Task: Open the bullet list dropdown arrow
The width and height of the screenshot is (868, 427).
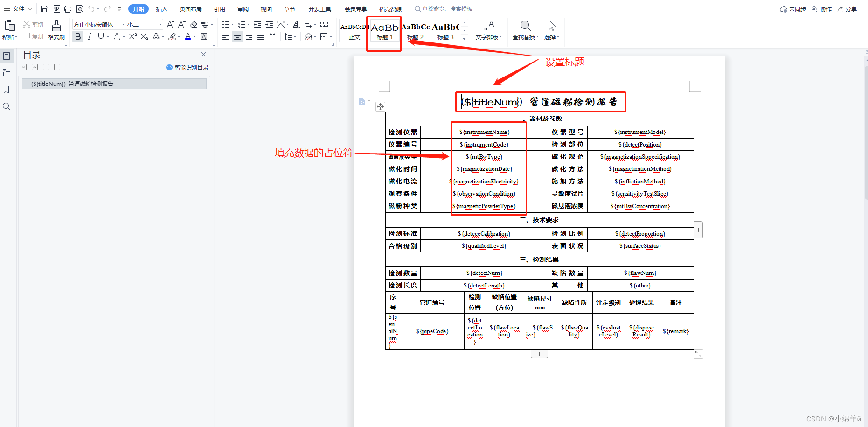Action: coord(232,24)
